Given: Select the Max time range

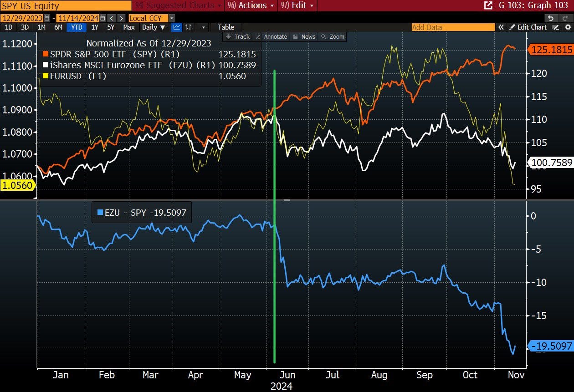Looking at the screenshot, I should [x=129, y=27].
